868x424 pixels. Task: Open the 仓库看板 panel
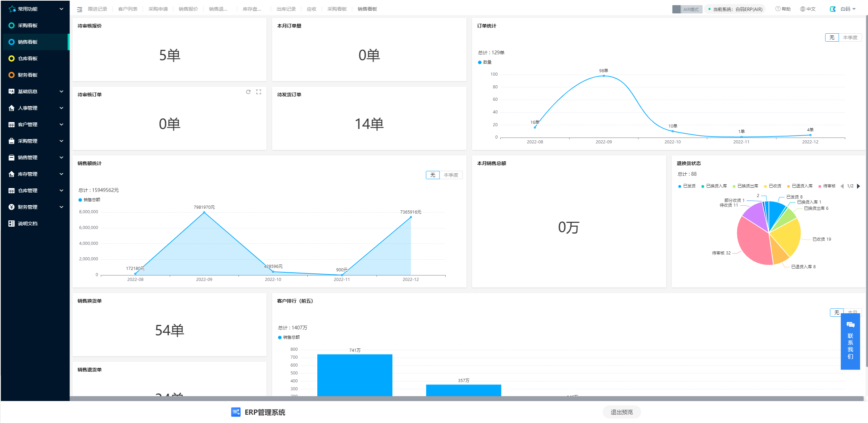[x=29, y=58]
